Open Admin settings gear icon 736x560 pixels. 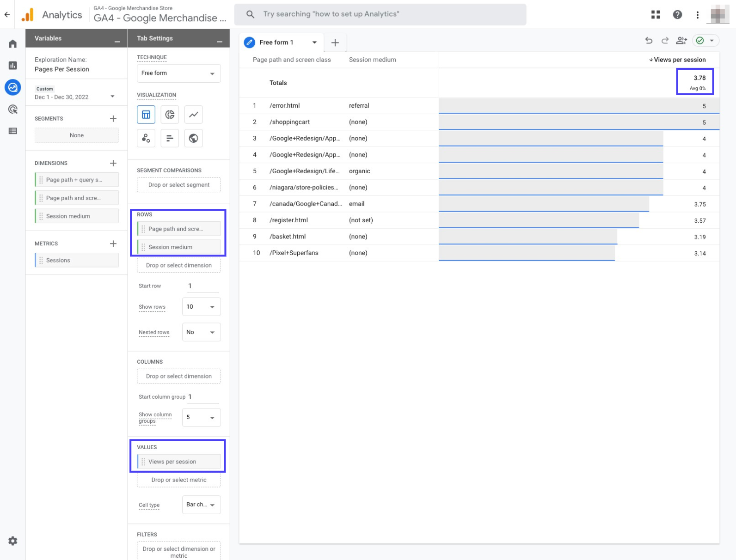pyautogui.click(x=12, y=541)
